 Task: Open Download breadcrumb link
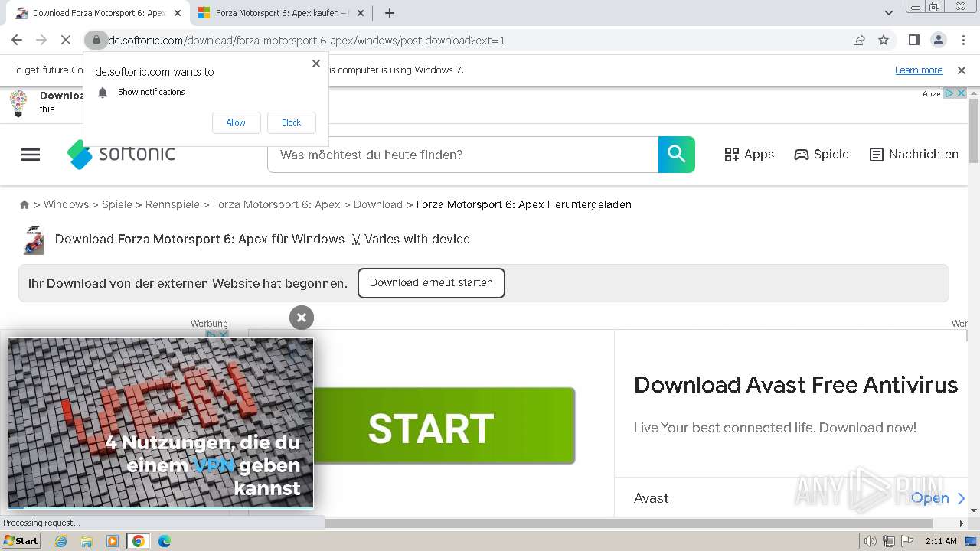(x=378, y=204)
